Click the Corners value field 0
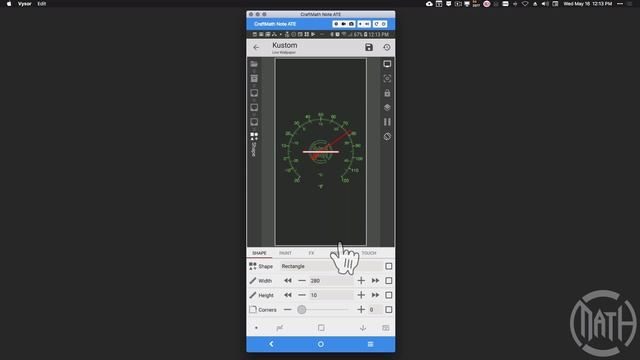The width and height of the screenshot is (640, 360). click(x=375, y=310)
